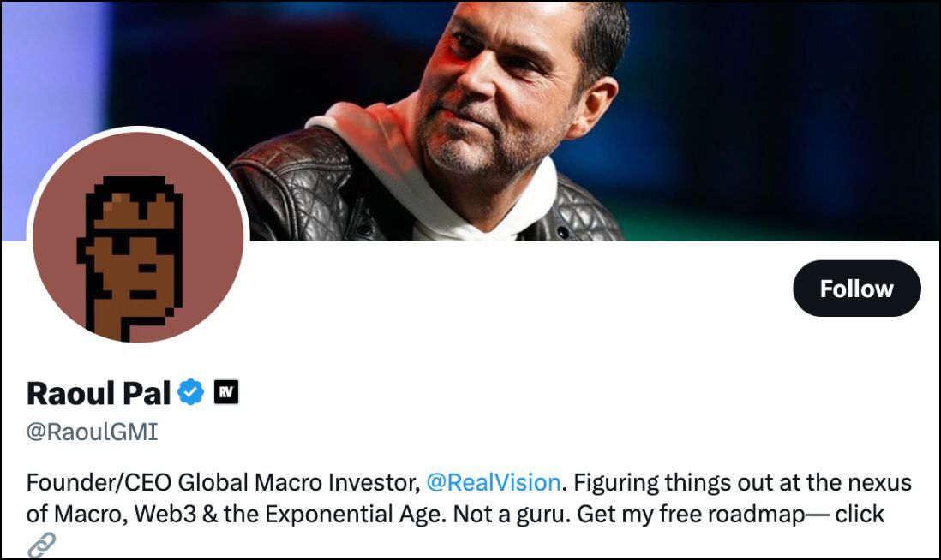The image size is (941, 560).
Task: Click the Follow button
Action: (856, 289)
